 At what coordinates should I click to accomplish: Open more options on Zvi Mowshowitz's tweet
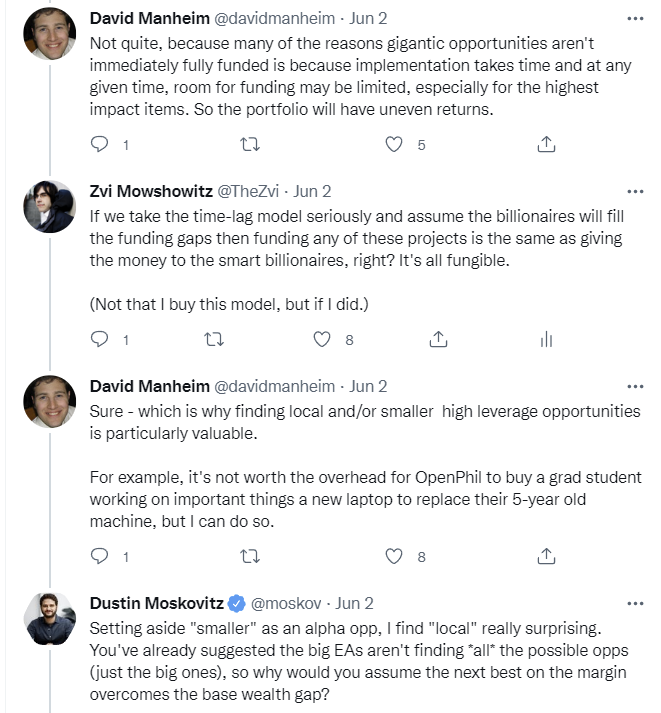[635, 191]
